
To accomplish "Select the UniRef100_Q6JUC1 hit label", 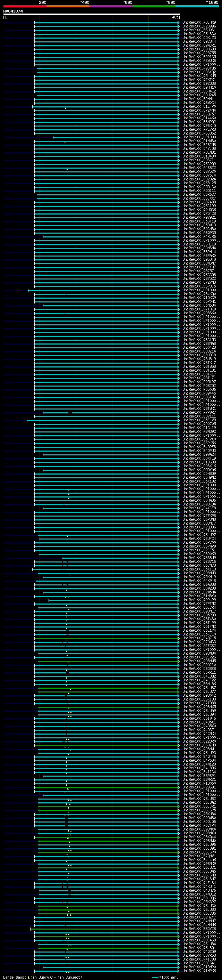I will tap(199, 867).
